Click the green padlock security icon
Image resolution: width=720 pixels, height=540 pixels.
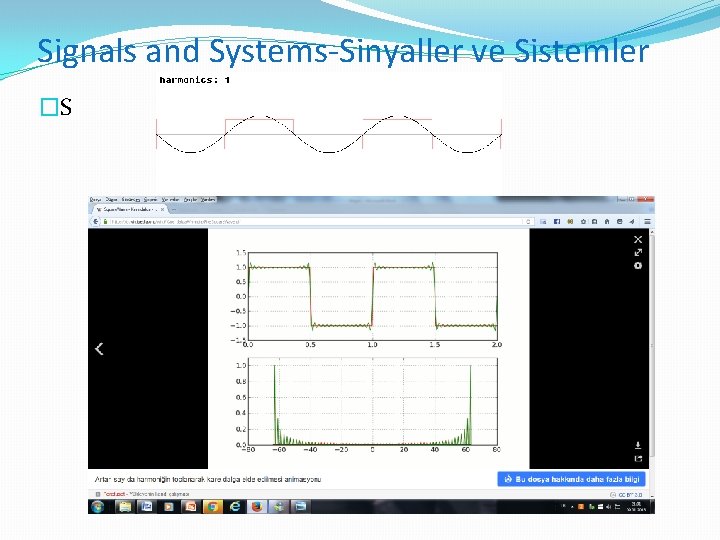tap(105, 221)
